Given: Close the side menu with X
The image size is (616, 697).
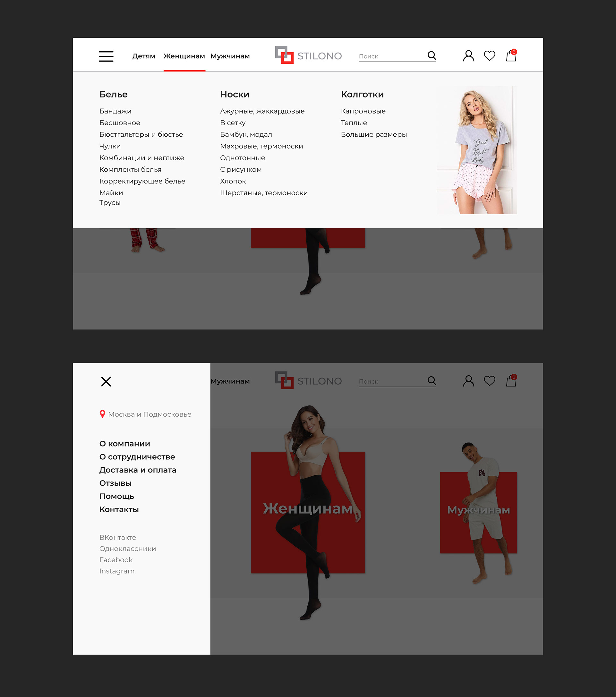Looking at the screenshot, I should [x=106, y=381].
